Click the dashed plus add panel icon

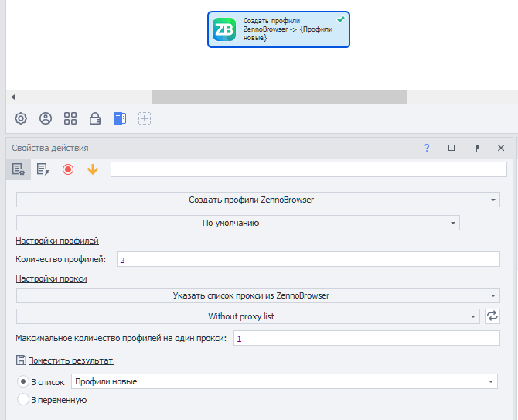tap(145, 118)
